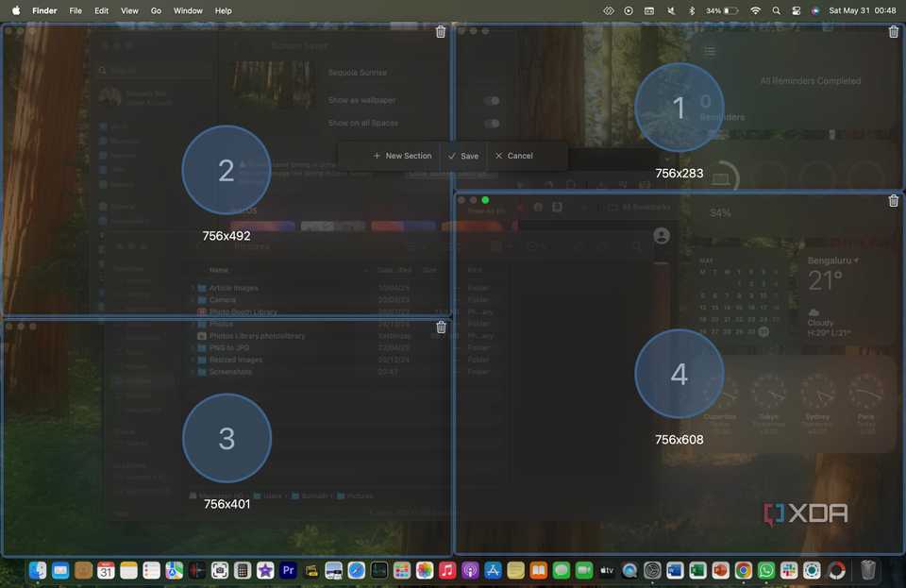Viewport: 906px width, 588px height.
Task: Open WhatsApp from the Dock
Action: coord(765,570)
